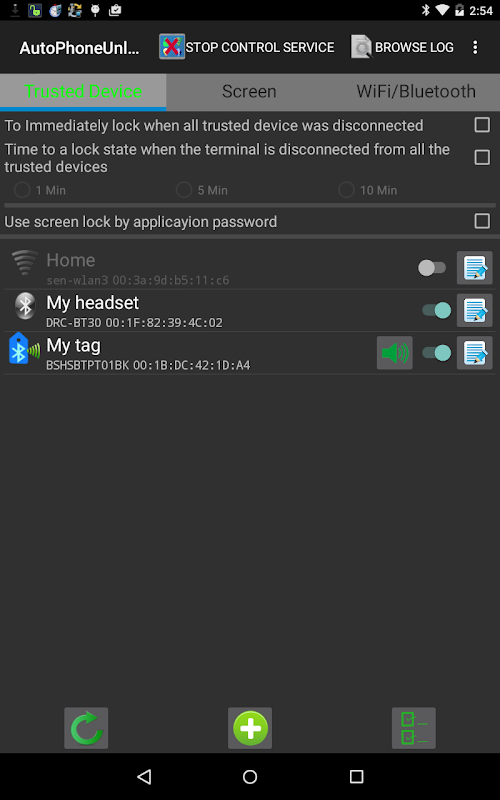
Task: Edit the My tag device entry
Action: pyautogui.click(x=474, y=353)
